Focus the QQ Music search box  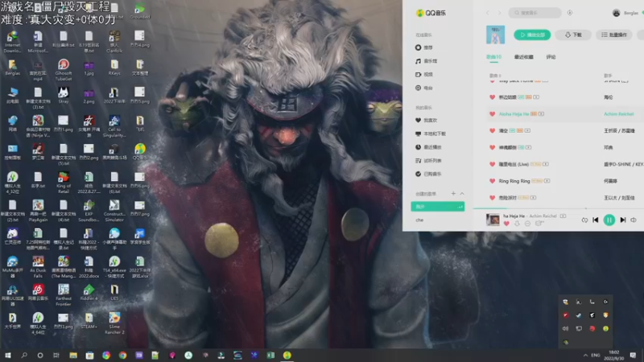(x=535, y=13)
